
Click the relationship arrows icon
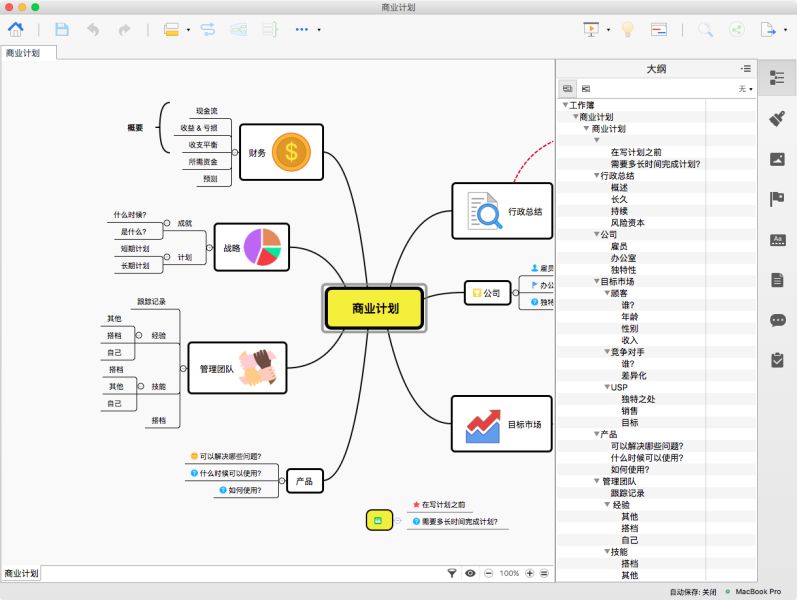point(208,29)
